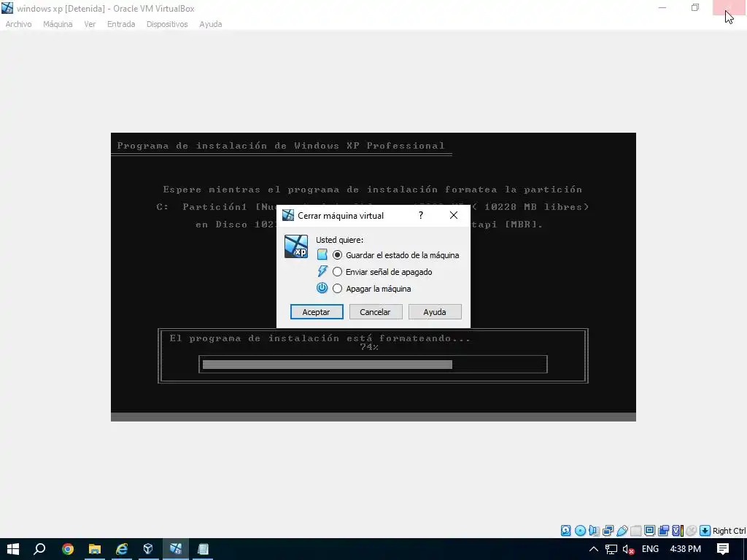This screenshot has height=560, width=747.
Task: Click the '?' help button in the Cerrar máquina virtual dialog
Action: coord(421,215)
